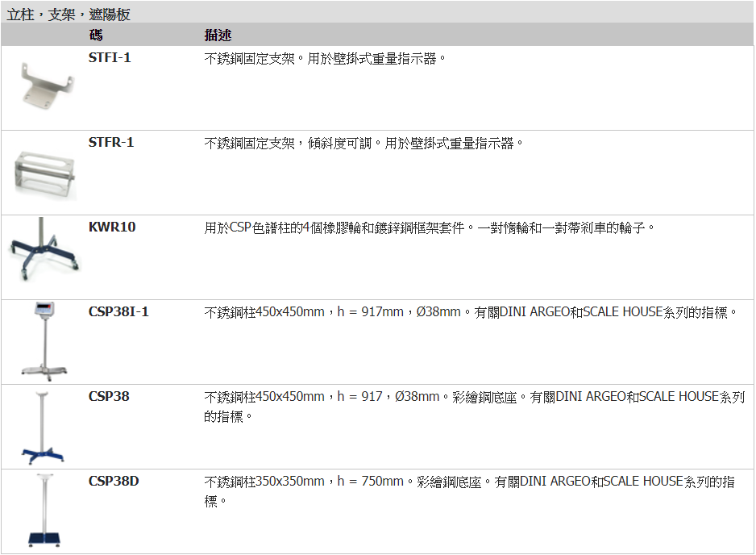Select the CSP38D product code
The height and width of the screenshot is (555, 756).
coord(114,482)
